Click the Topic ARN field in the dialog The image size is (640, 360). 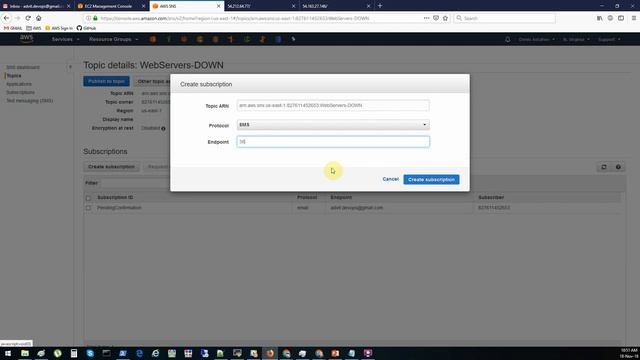click(333, 105)
